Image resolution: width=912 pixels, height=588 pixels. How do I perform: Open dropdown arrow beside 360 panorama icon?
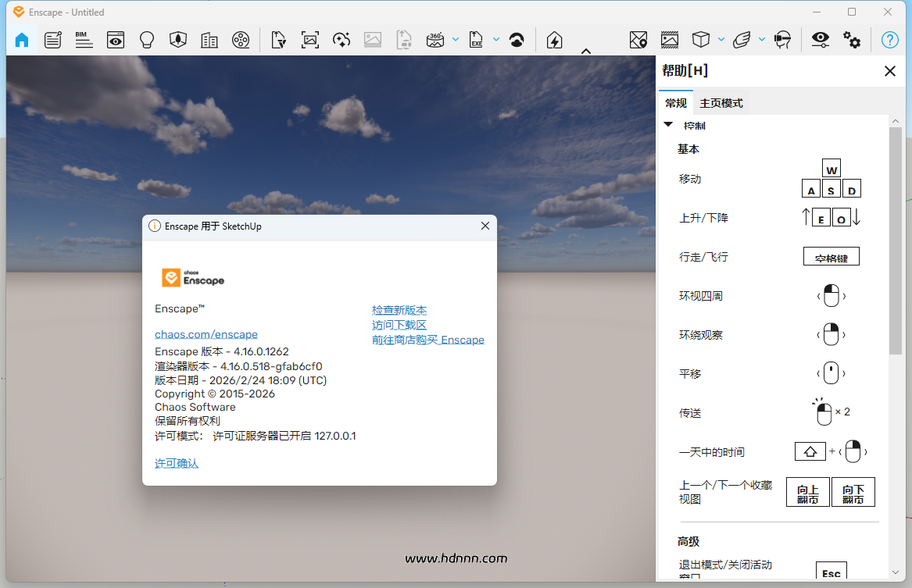(x=456, y=40)
